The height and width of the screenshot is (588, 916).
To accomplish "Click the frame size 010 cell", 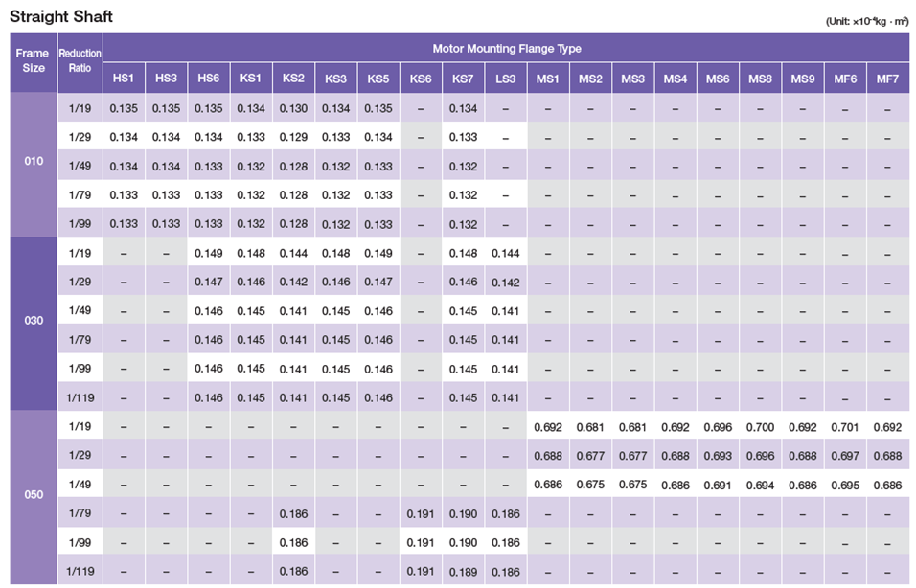I will point(33,162).
